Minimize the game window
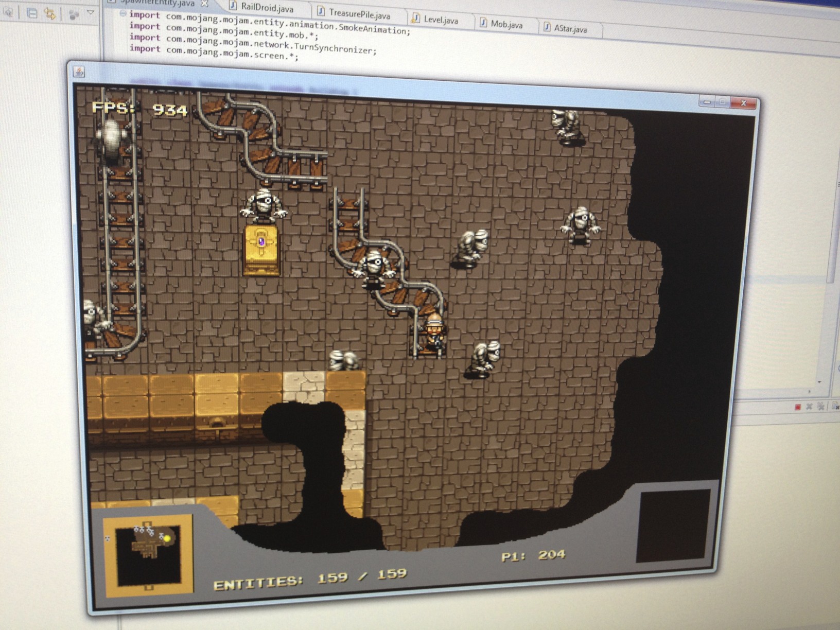This screenshot has height=630, width=840. click(707, 102)
